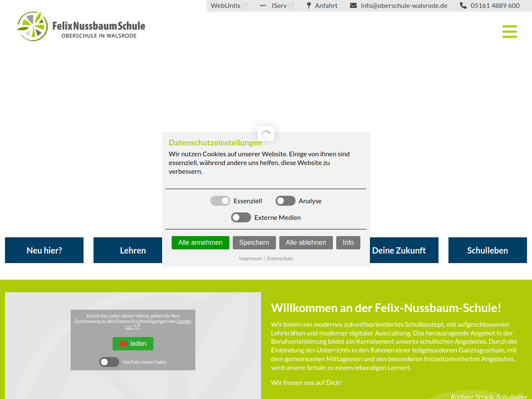Enable the Analyse cookie toggle

[x=286, y=201]
